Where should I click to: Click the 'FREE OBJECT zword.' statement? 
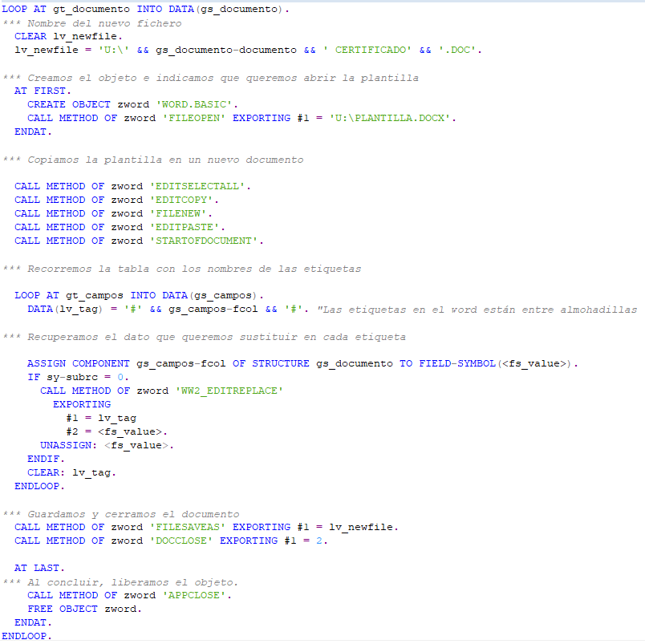[x=84, y=609]
